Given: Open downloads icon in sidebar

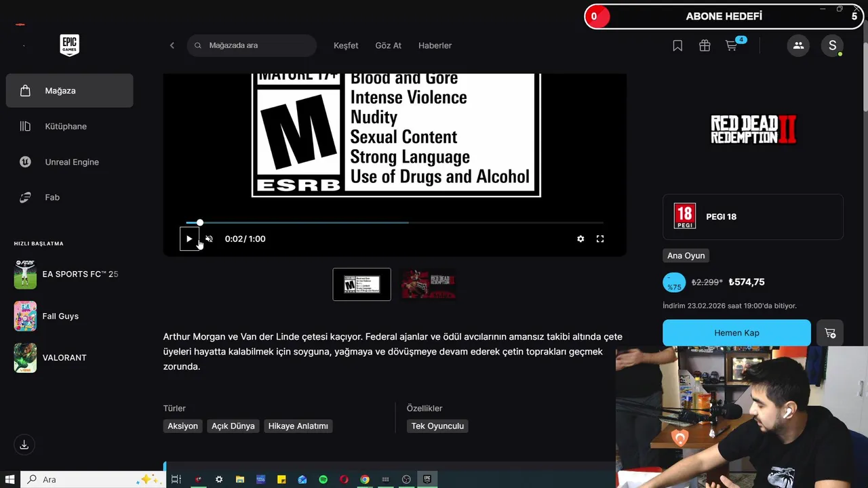Looking at the screenshot, I should pyautogui.click(x=24, y=445).
